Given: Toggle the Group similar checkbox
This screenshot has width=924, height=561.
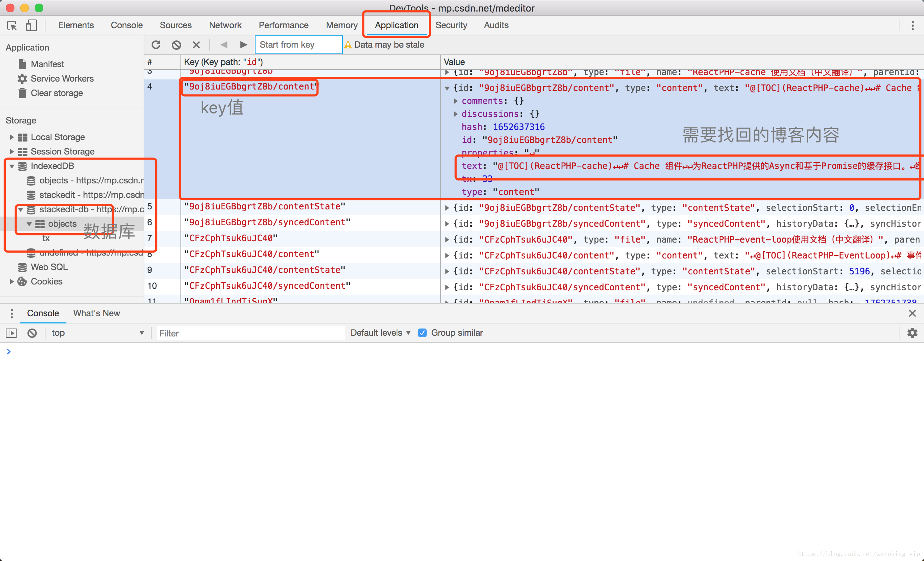Looking at the screenshot, I should pyautogui.click(x=422, y=333).
